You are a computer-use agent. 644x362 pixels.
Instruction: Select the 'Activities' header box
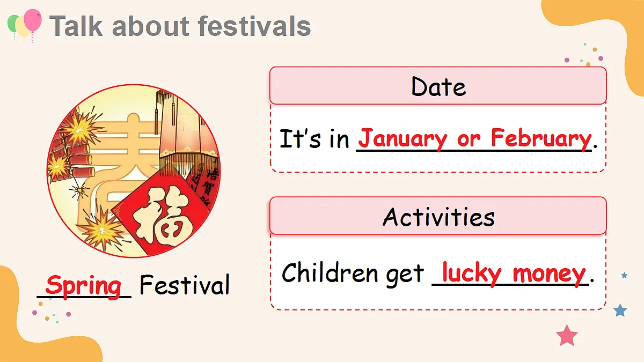point(438,216)
